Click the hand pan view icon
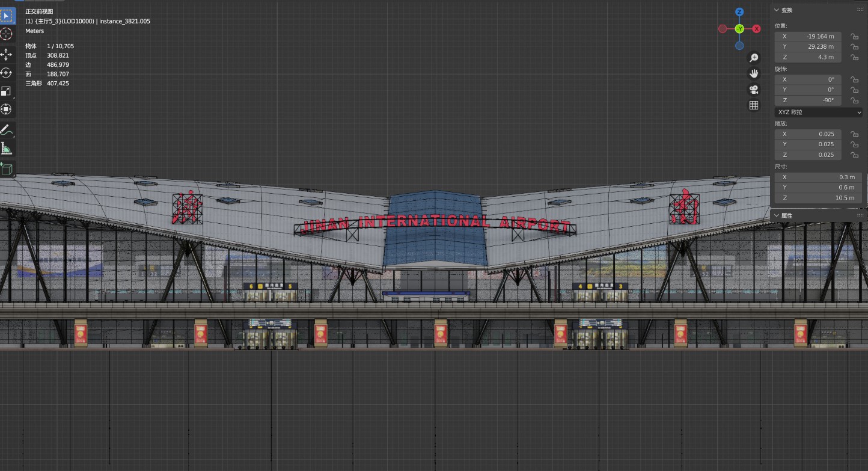This screenshot has height=471, width=868. pos(753,73)
